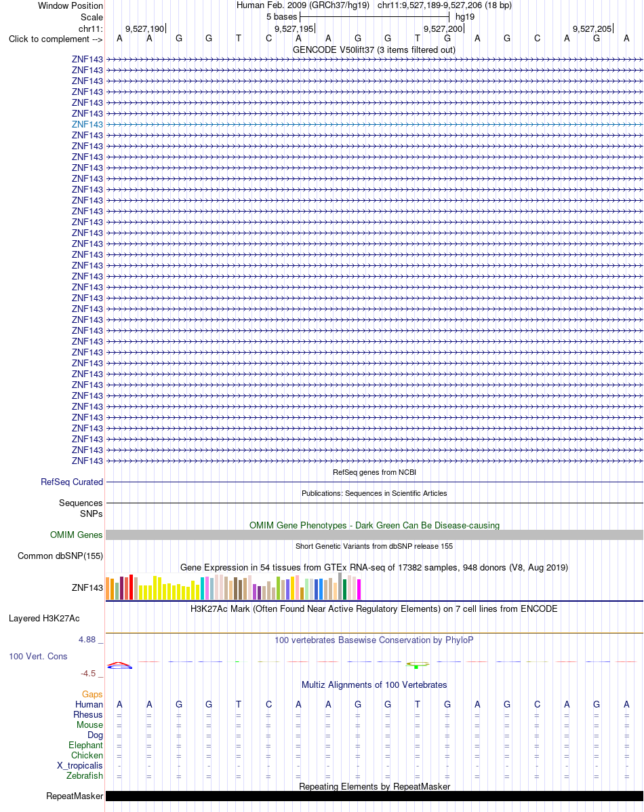Click the OMIM Gene Phenotypes title

374,525
